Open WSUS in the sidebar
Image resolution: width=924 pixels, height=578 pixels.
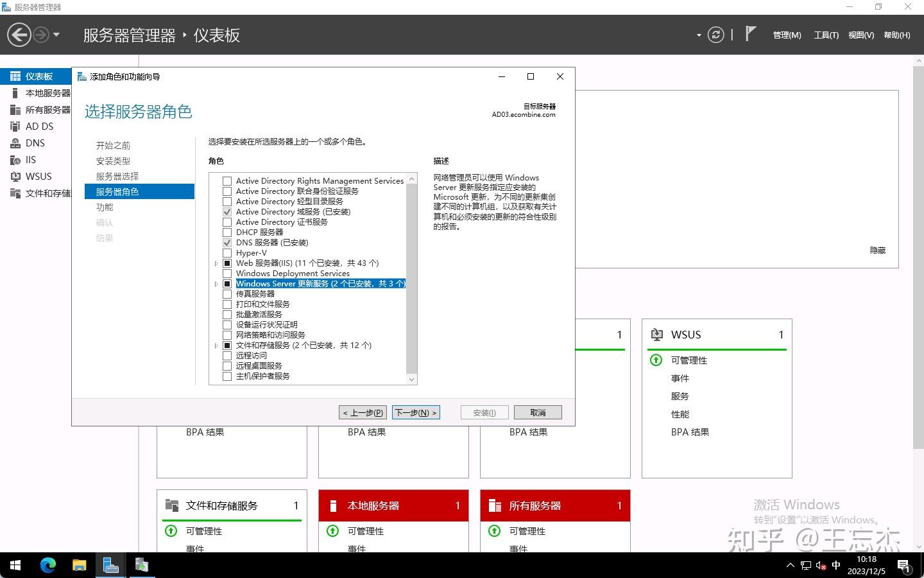36,177
